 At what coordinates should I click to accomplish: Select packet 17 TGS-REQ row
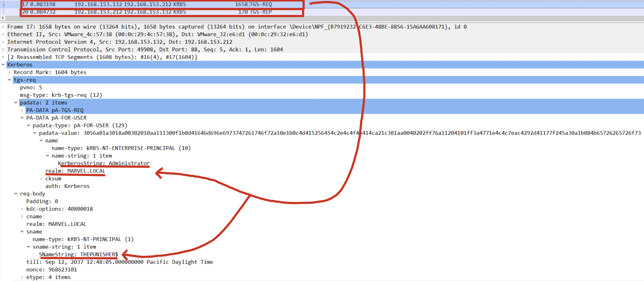coord(160,4)
